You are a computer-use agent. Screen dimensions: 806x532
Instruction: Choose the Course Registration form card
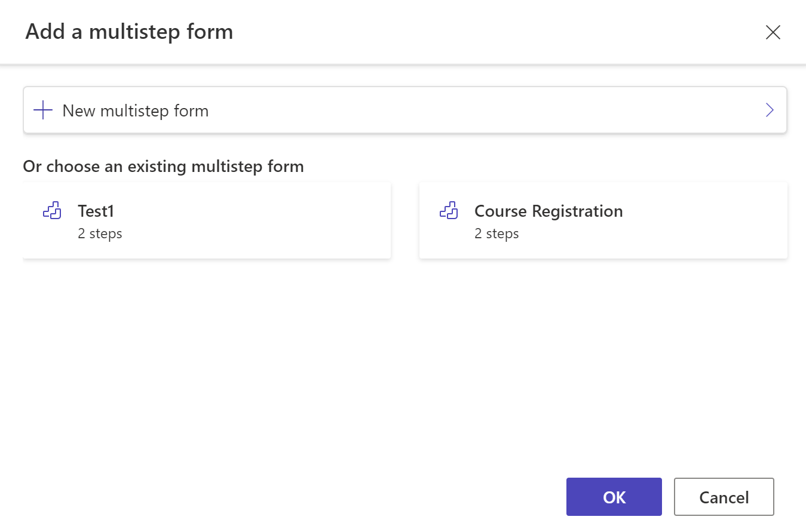click(x=603, y=220)
